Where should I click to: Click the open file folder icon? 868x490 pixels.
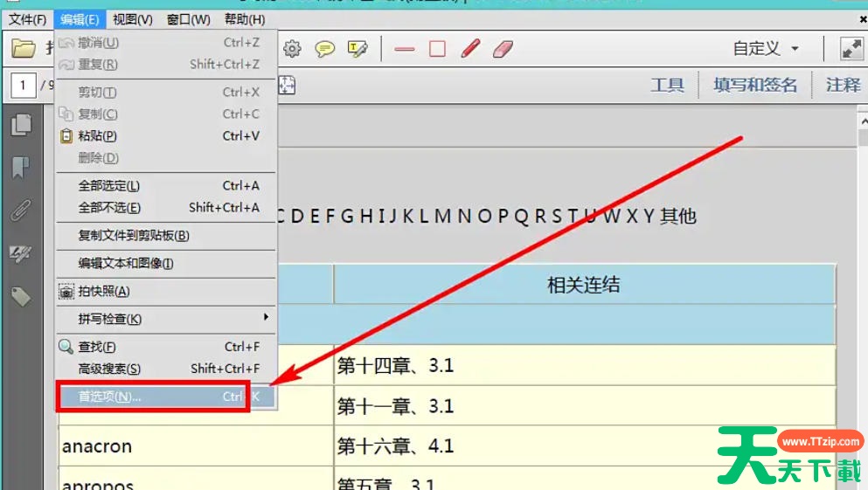click(24, 49)
